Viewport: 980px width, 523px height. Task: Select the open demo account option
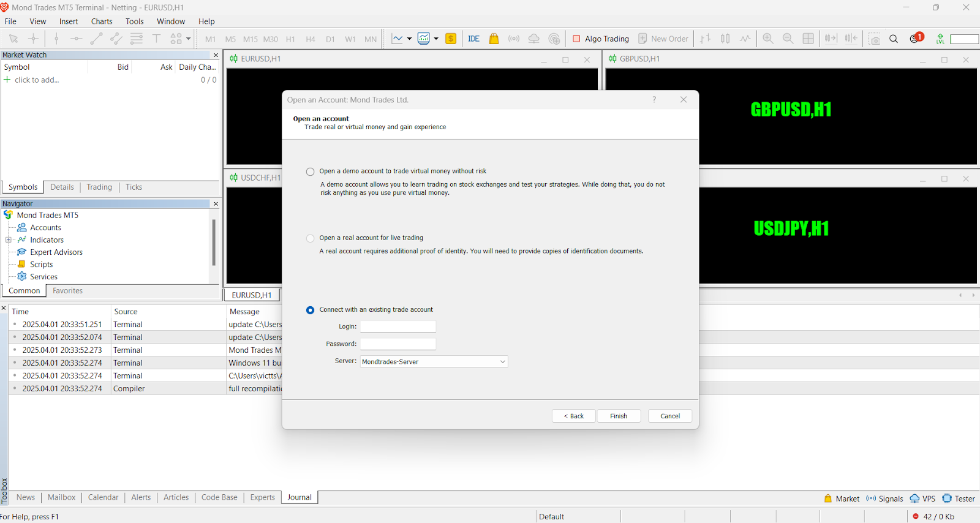click(x=311, y=171)
